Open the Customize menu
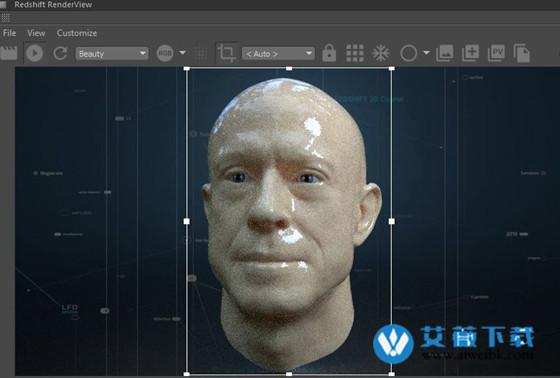560x378 pixels. point(77,33)
